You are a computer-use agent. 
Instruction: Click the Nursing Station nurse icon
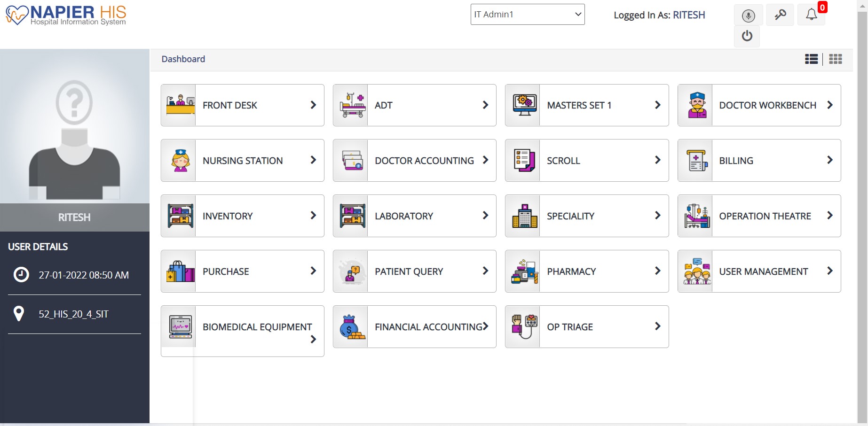point(179,160)
